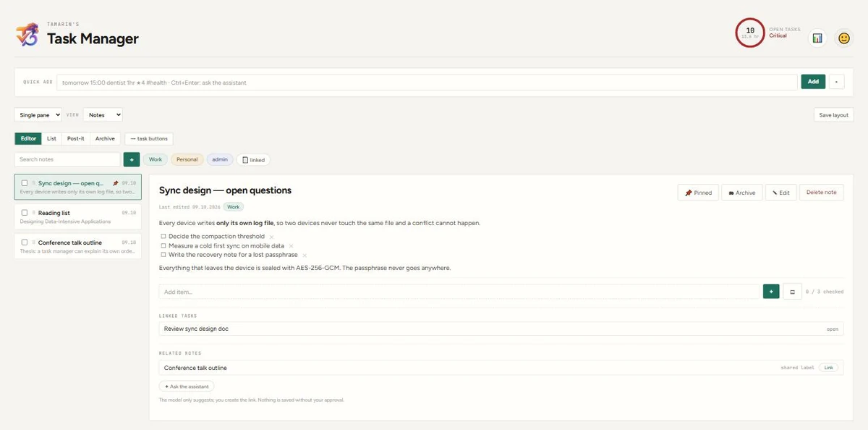868x430 pixels.
Task: Check 'Decide the compaction threshold'
Action: click(x=163, y=237)
